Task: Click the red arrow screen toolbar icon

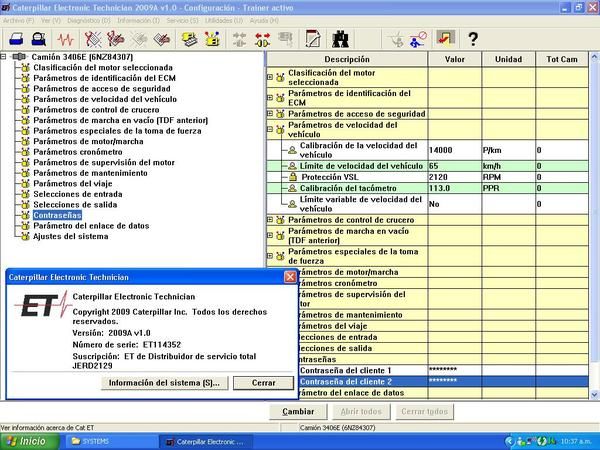Action: click(445, 38)
